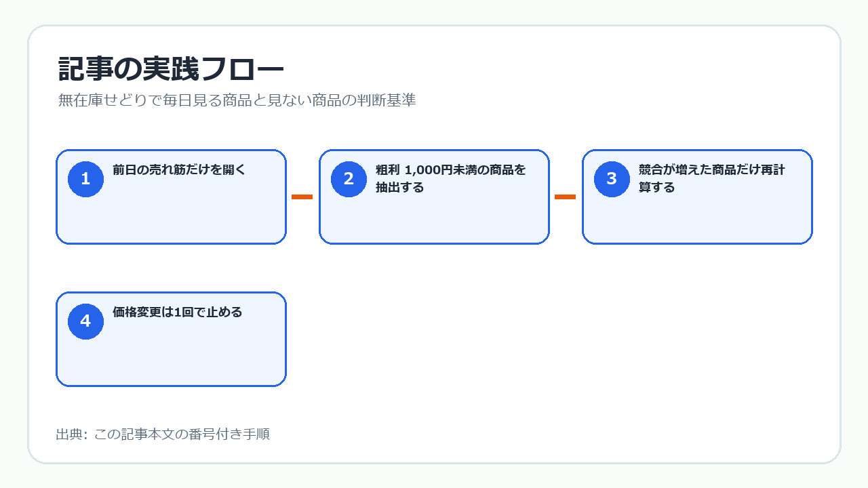
Task: Select the step text 価格変更は1回で止める
Action: pos(178,312)
